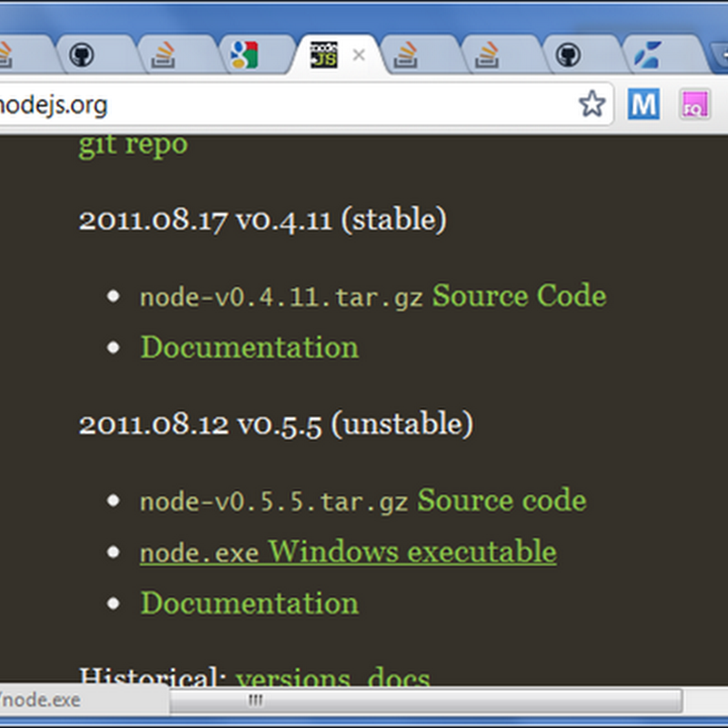Download node-v0.4.11.tar.gz Source Code

pyautogui.click(x=373, y=296)
